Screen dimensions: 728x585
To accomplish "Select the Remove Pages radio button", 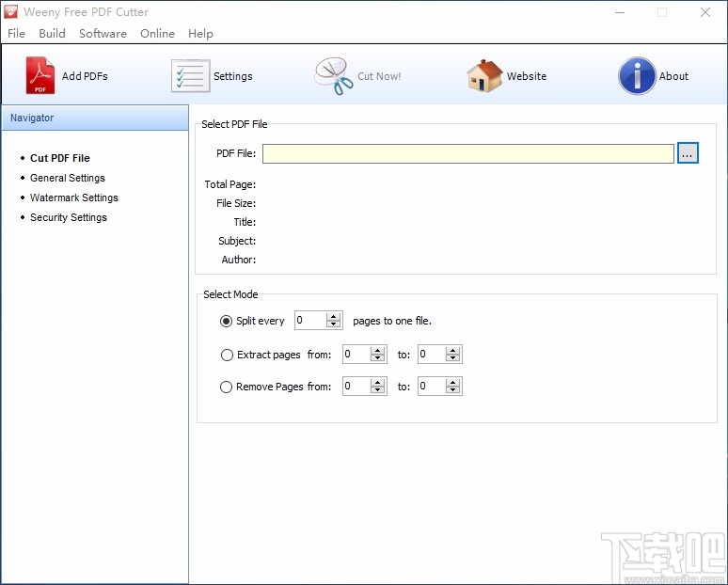I will coord(226,387).
